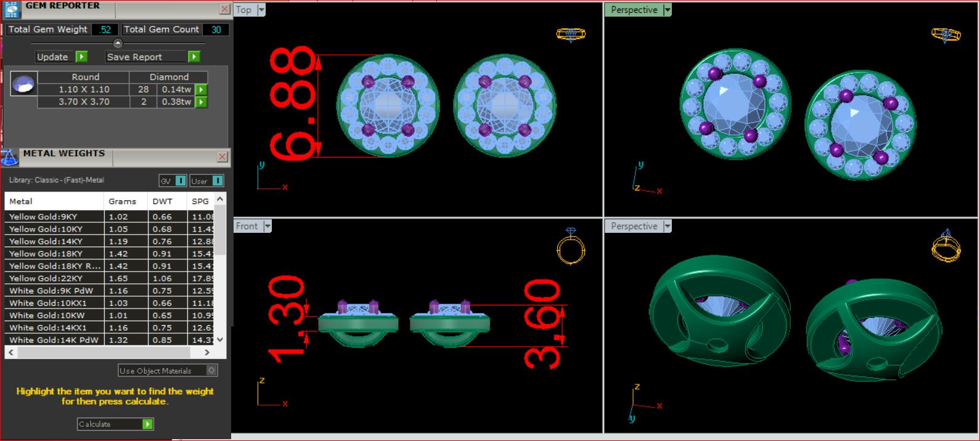Viewport: 980px width, 441px height.
Task: Click ring icon in upper Perspective viewport
Action: 945,34
